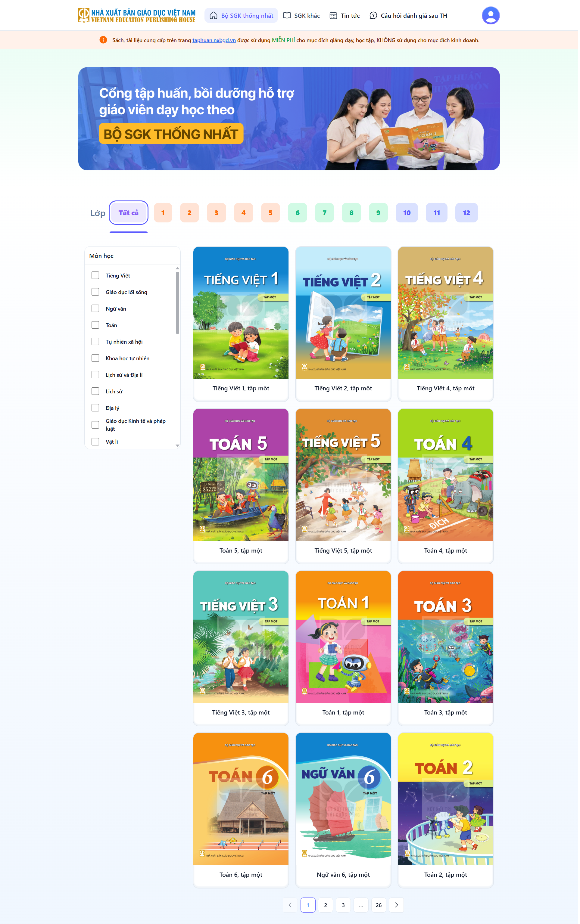Open the Toán 6 book cover
580x924 pixels.
pos(241,799)
